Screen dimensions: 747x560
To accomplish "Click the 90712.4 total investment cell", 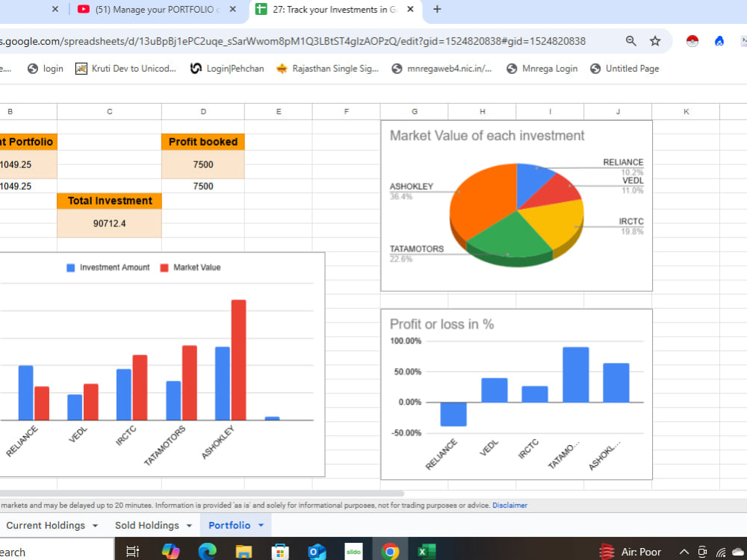I will pos(109,223).
